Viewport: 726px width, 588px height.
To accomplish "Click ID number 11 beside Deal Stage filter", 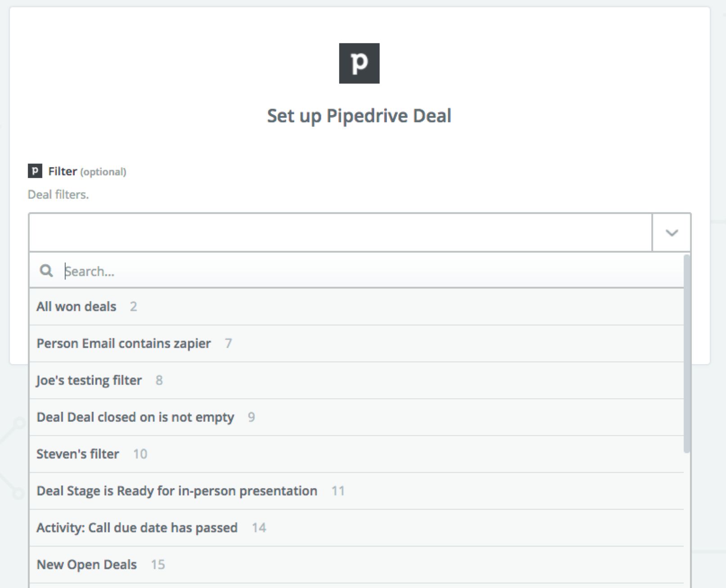I will pos(338,491).
